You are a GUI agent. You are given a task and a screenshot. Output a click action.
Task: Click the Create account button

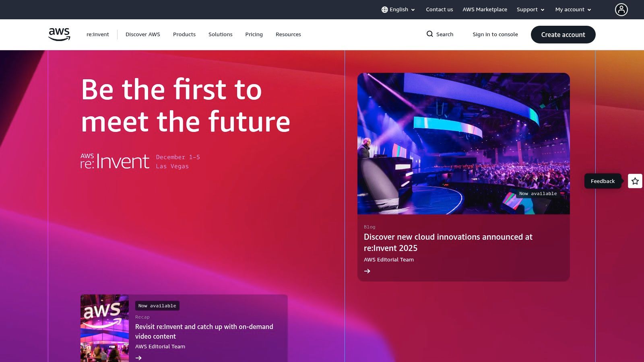563,34
